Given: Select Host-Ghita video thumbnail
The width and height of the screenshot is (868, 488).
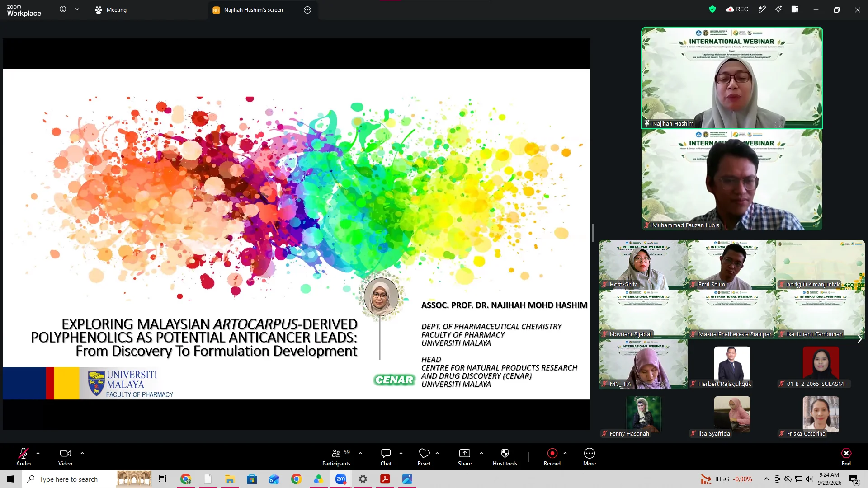Looking at the screenshot, I should pos(643,265).
